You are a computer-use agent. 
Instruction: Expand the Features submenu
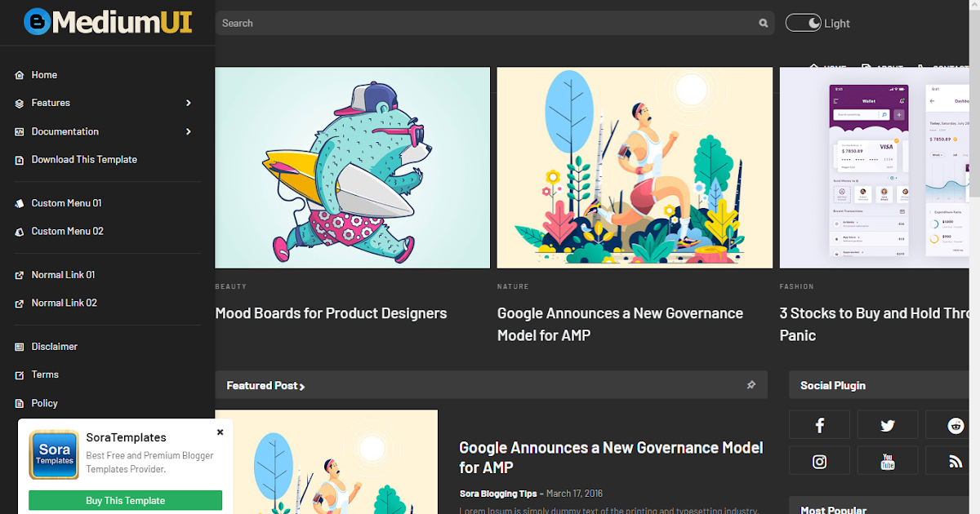point(188,103)
